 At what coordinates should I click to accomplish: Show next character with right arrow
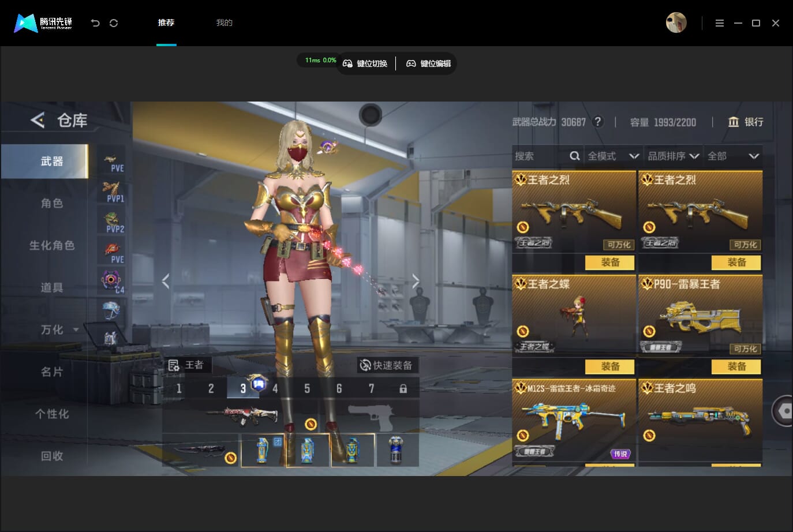416,281
